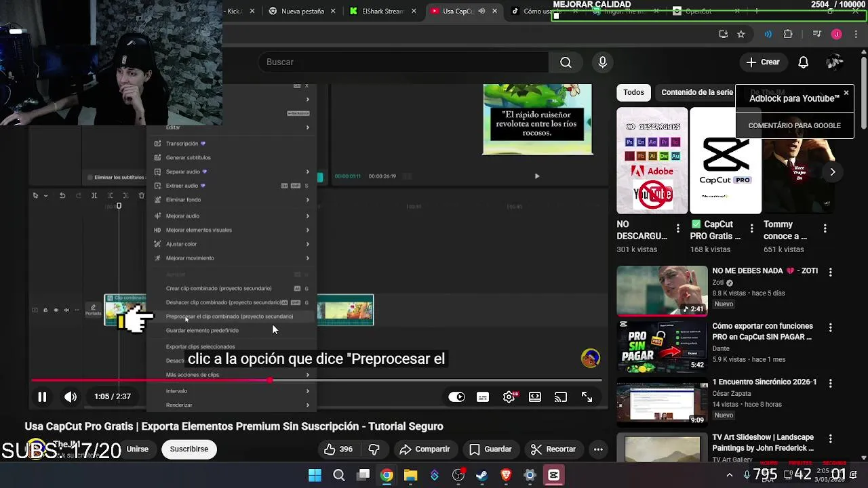This screenshot has height=488, width=868.
Task: Click Comentário para Google in the popup
Action: (x=794, y=125)
